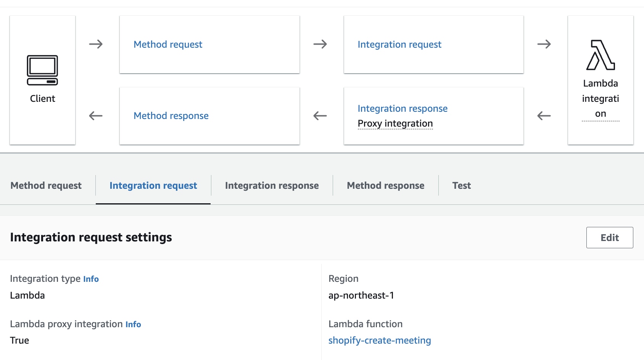
Task: Switch to the Method response tab
Action: click(x=385, y=186)
